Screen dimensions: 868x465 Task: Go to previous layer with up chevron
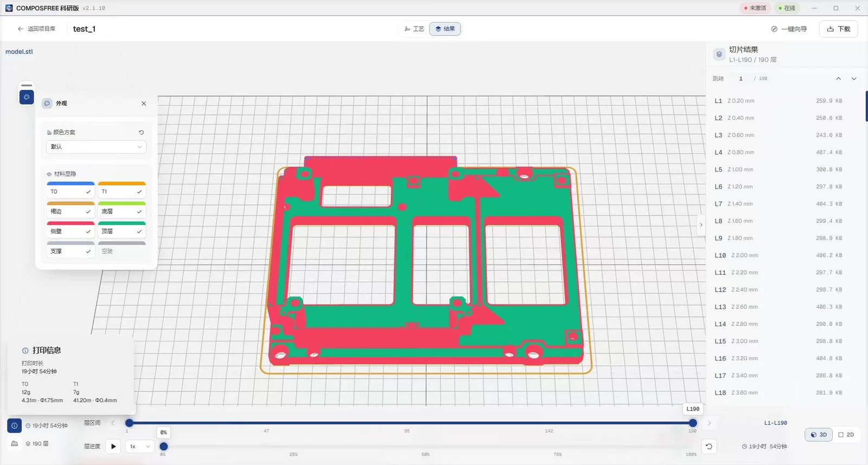click(x=838, y=79)
